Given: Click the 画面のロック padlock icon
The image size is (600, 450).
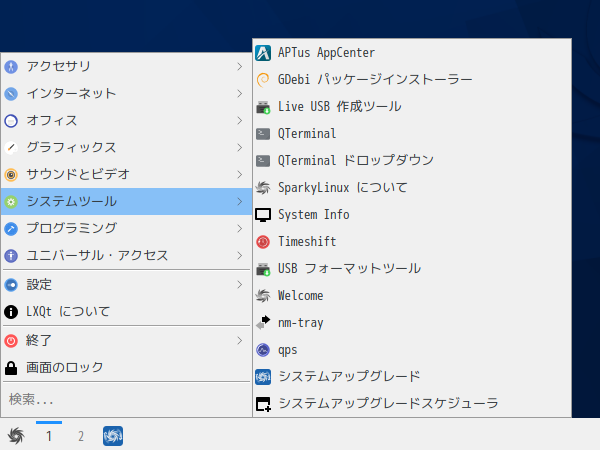Looking at the screenshot, I should tap(11, 368).
